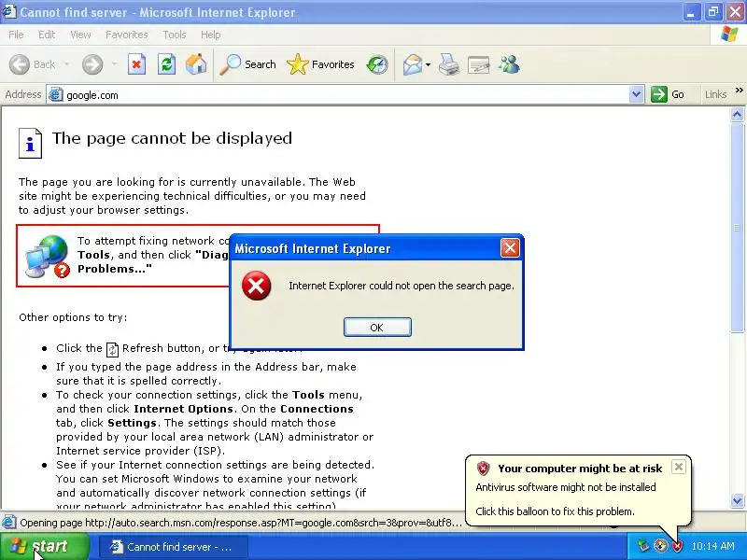
Task: Click the red security shield tray icon
Action: pyautogui.click(x=677, y=546)
